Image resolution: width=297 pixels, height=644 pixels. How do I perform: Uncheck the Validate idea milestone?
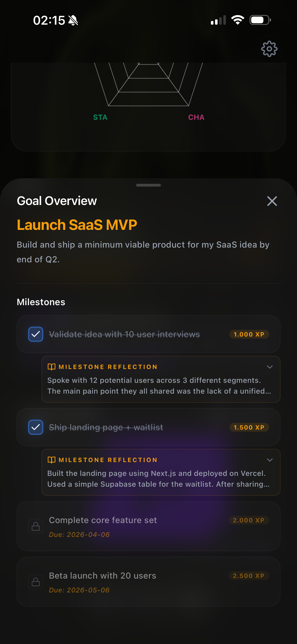(35, 334)
